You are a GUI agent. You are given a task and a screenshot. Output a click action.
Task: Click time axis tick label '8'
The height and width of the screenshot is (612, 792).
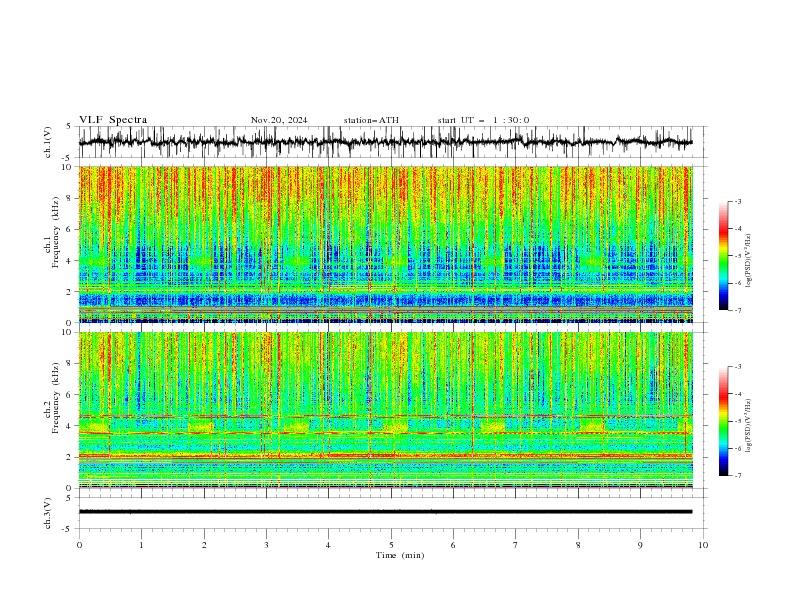tap(578, 545)
